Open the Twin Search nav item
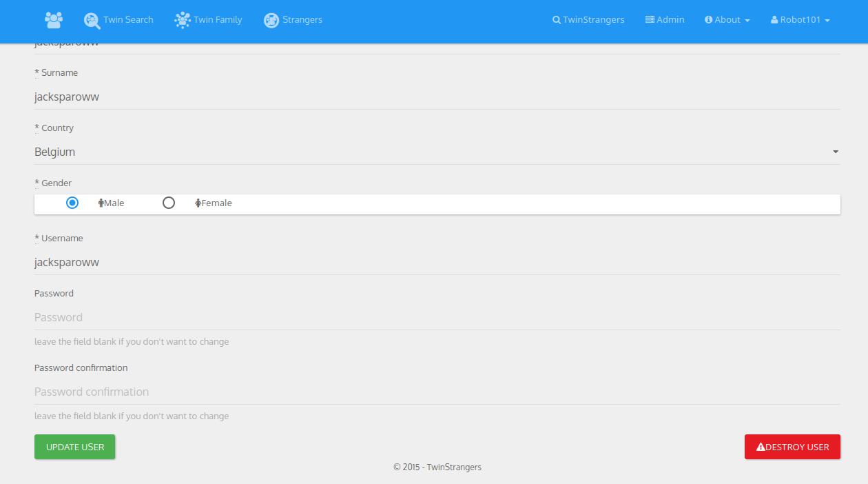This screenshot has width=868, height=484. point(118,20)
